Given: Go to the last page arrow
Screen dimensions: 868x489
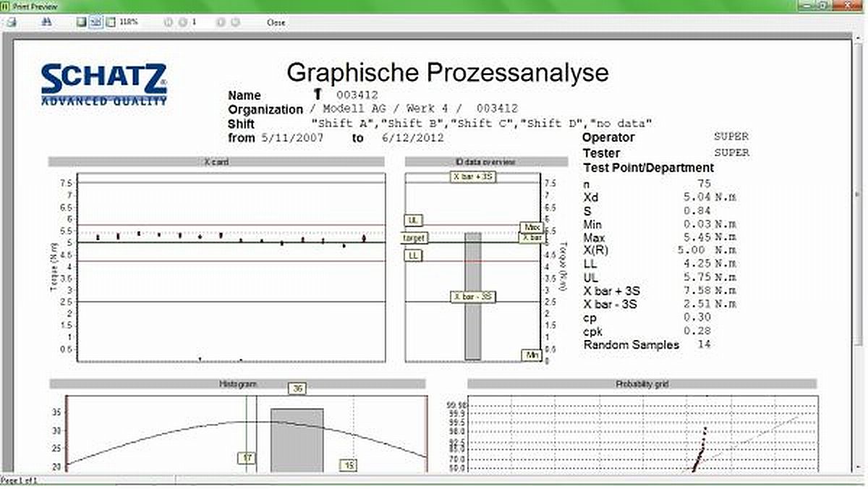Looking at the screenshot, I should point(235,22).
